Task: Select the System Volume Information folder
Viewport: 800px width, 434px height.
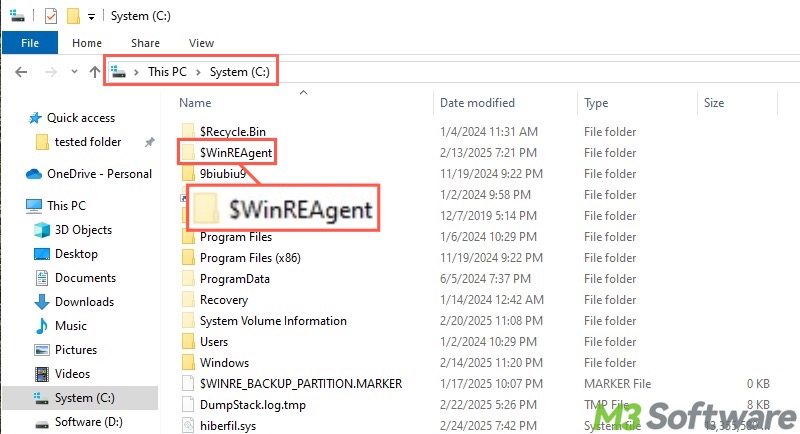Action: coord(273,321)
